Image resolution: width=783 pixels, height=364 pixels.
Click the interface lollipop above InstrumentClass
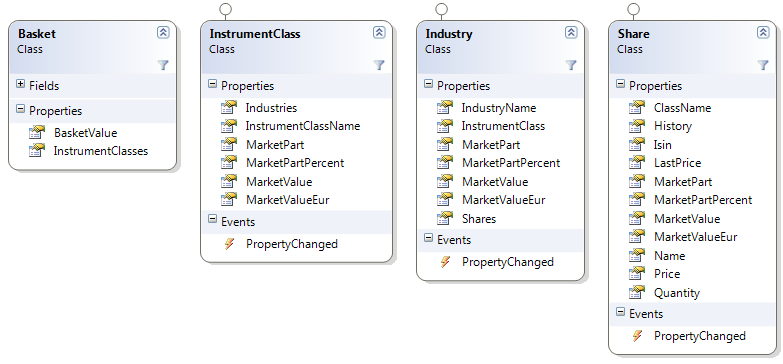pyautogui.click(x=226, y=9)
